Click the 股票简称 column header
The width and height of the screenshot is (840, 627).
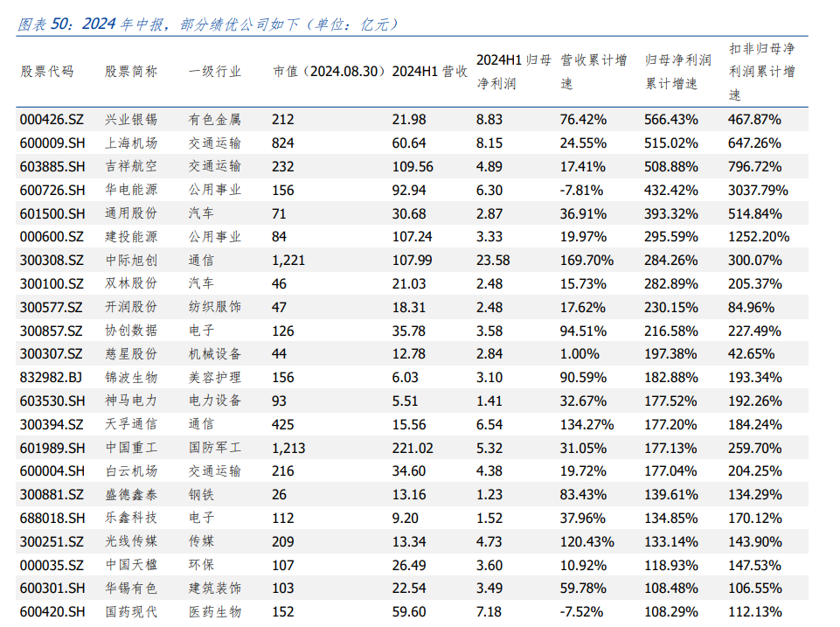pyautogui.click(x=131, y=72)
